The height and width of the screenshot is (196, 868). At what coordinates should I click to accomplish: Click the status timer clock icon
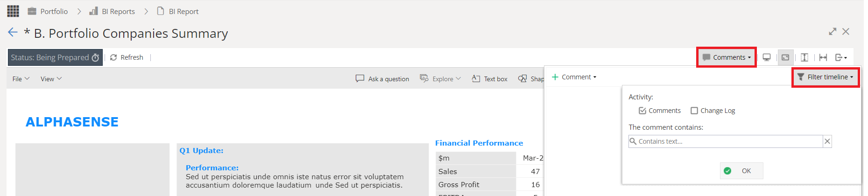95,57
